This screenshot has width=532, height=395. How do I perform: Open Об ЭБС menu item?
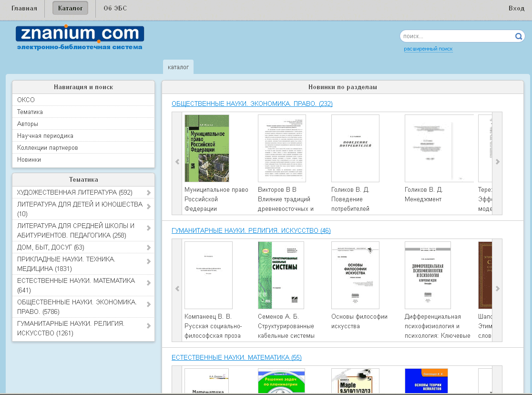[x=115, y=8]
